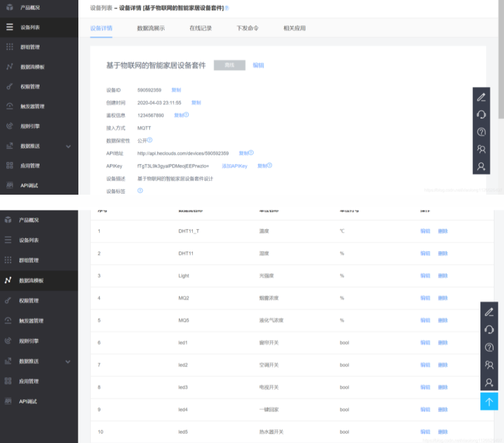Screen dimensions: 504x443
Task: Open 产品概况 icon in device details sidebar
Action: pos(10,7)
